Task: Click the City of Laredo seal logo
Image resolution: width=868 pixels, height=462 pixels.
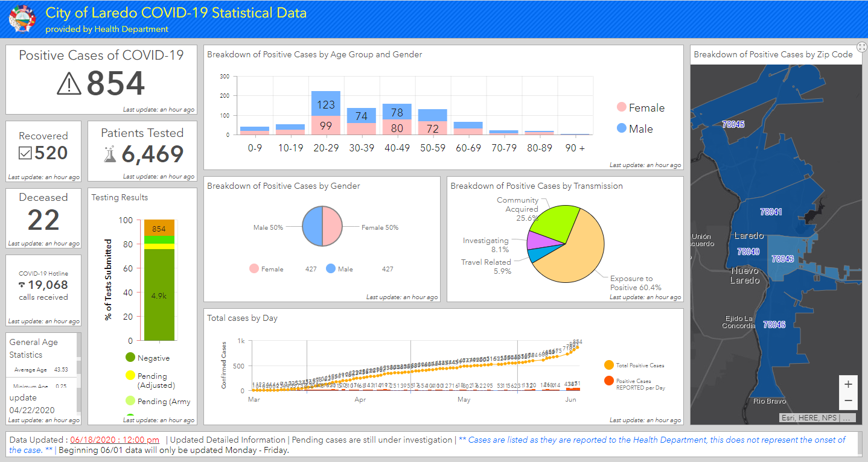Action: coord(23,19)
